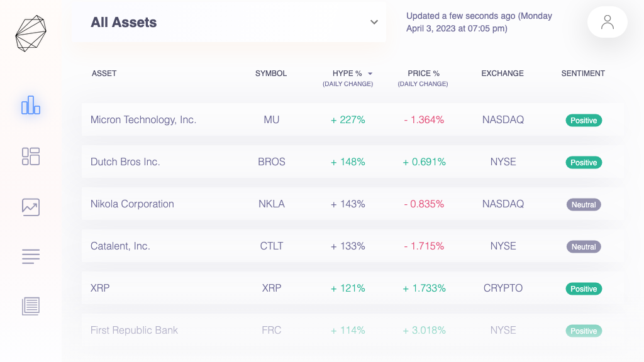Open the news document icon in sidebar
644x362 pixels.
[x=31, y=306]
